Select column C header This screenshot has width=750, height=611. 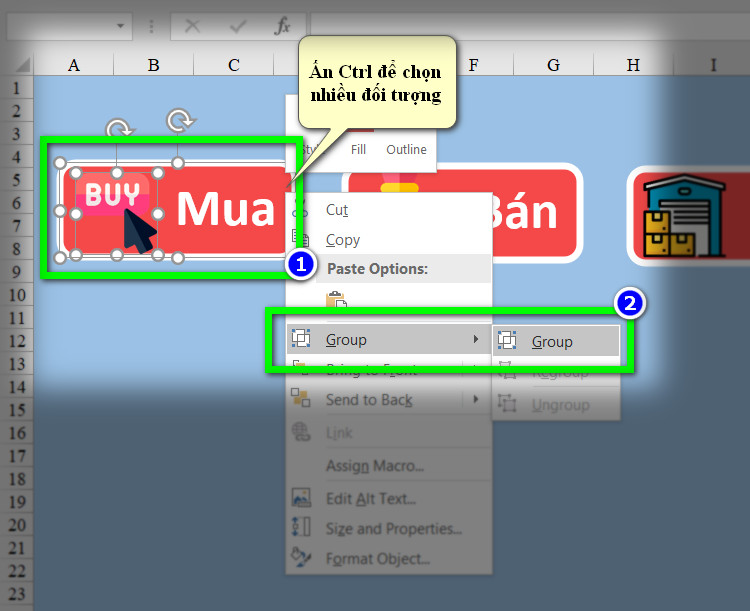(233, 65)
